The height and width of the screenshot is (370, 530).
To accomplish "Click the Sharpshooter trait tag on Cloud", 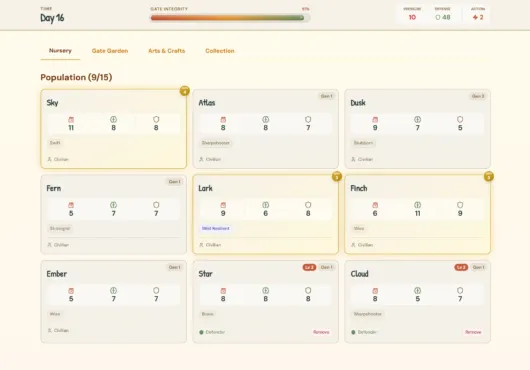I will (x=368, y=314).
